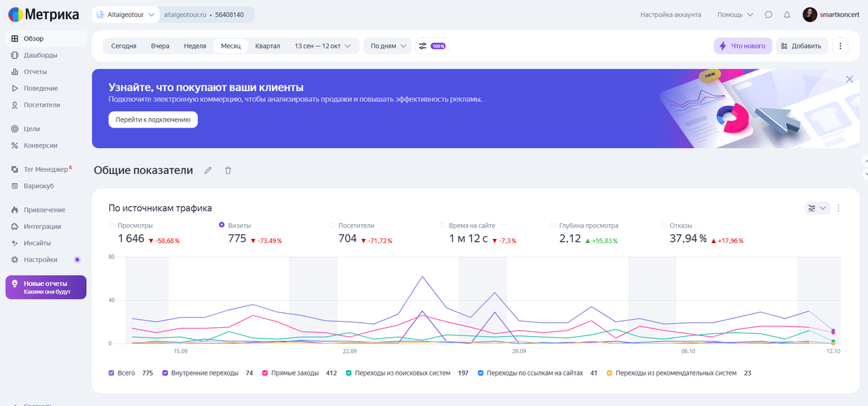868x406 pixels.
Task: Select the Месяц period tab
Action: coord(231,46)
